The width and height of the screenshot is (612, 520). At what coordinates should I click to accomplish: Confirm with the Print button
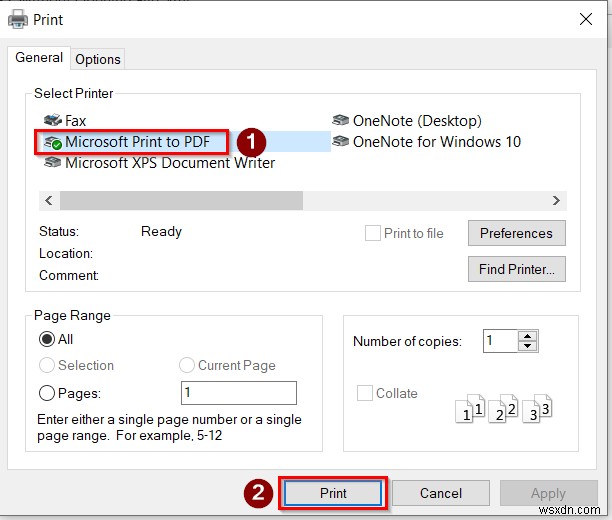[333, 493]
